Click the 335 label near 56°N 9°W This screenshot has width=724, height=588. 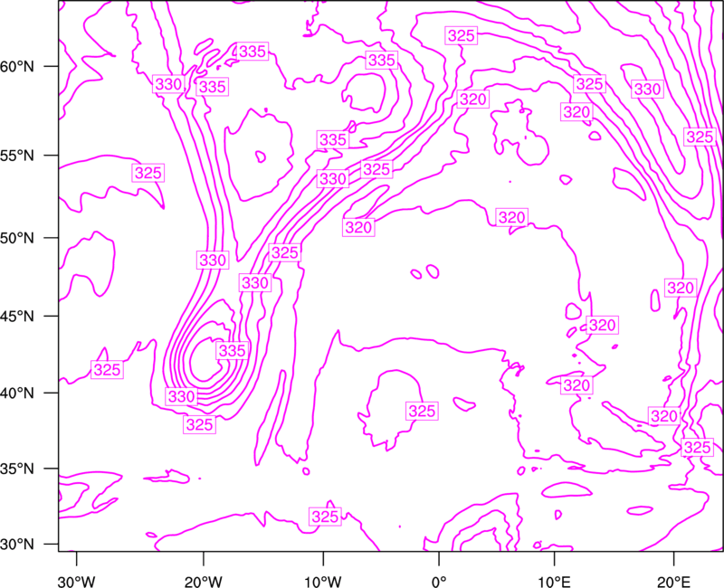tap(333, 139)
